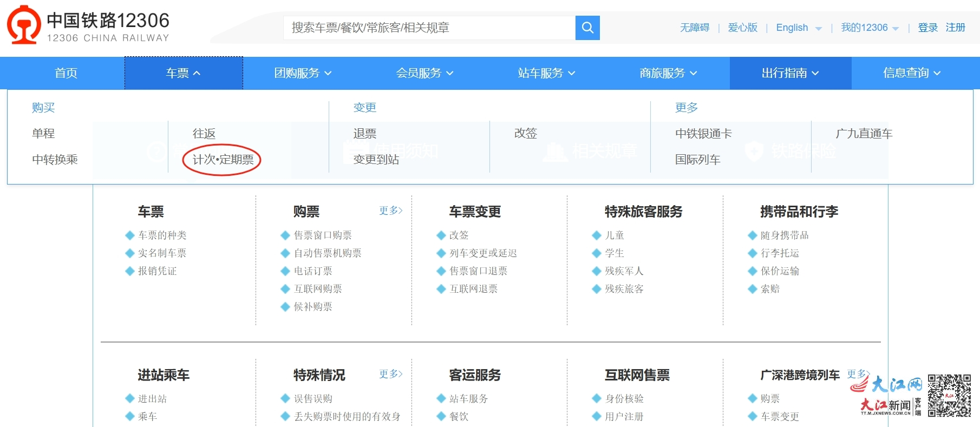This screenshot has height=427, width=980.
Task: Open 国际列车 menu item
Action: click(x=697, y=159)
